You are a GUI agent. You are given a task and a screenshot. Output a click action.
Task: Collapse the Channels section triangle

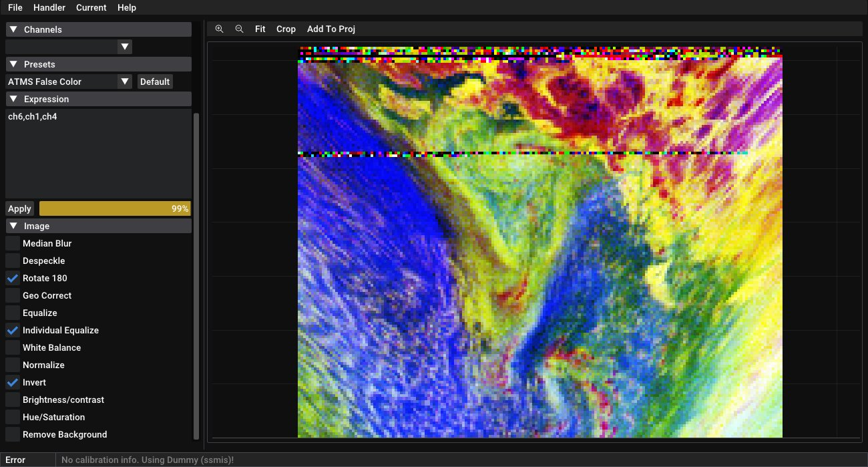click(x=13, y=29)
